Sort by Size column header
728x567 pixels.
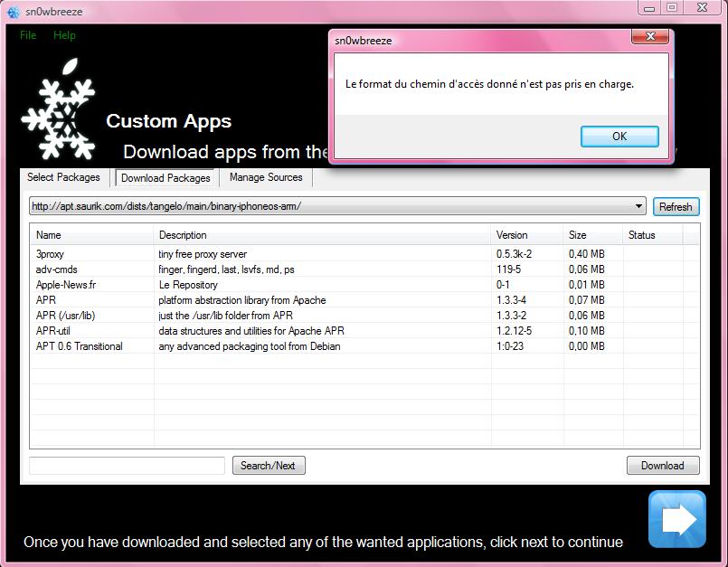(x=593, y=235)
